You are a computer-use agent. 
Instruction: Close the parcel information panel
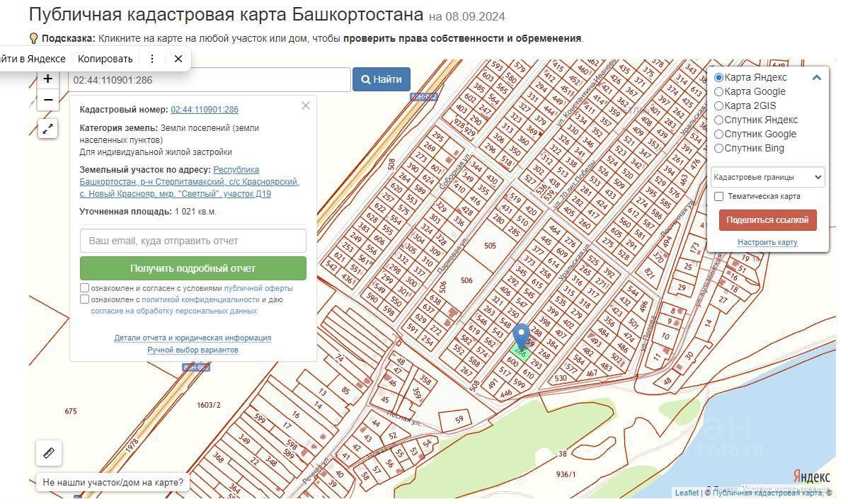(x=306, y=105)
